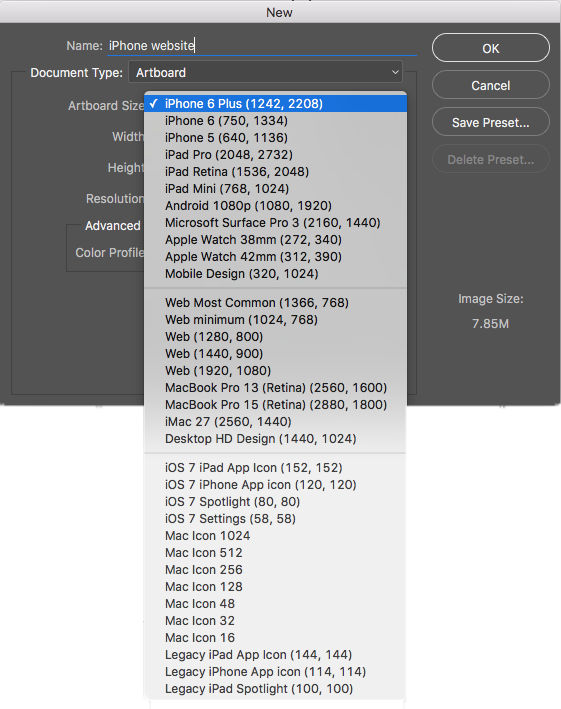561x709 pixels.
Task: Cancel the New document dialog
Action: click(x=490, y=85)
